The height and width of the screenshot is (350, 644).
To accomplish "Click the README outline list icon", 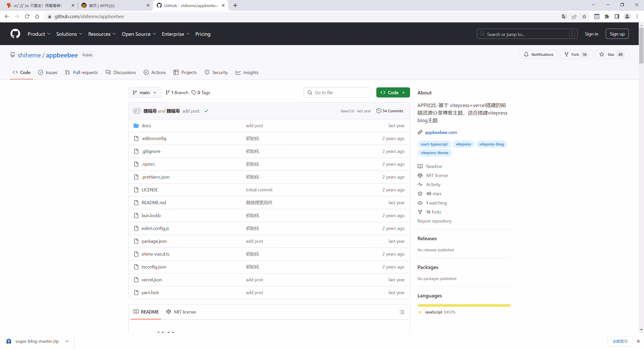I will (x=402, y=312).
